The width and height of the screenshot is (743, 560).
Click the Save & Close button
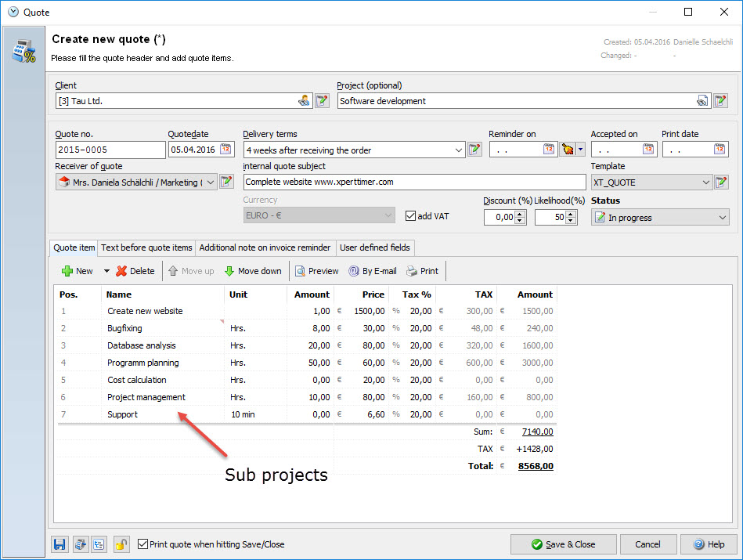coord(562,544)
